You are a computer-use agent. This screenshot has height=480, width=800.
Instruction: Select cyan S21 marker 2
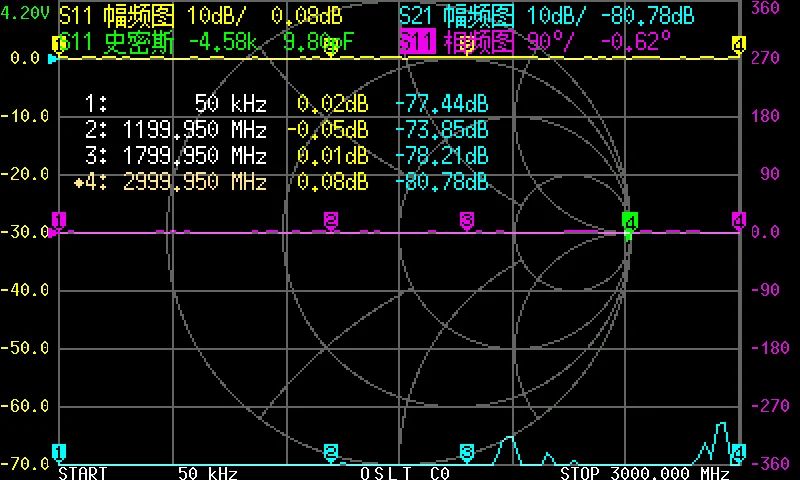[x=331, y=452]
